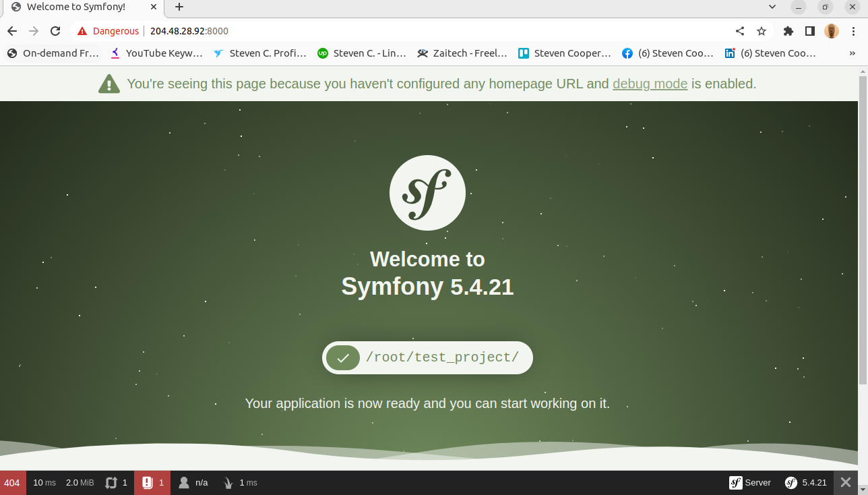This screenshot has height=495, width=868.
Task: Share this page using share icon
Action: 740,31
